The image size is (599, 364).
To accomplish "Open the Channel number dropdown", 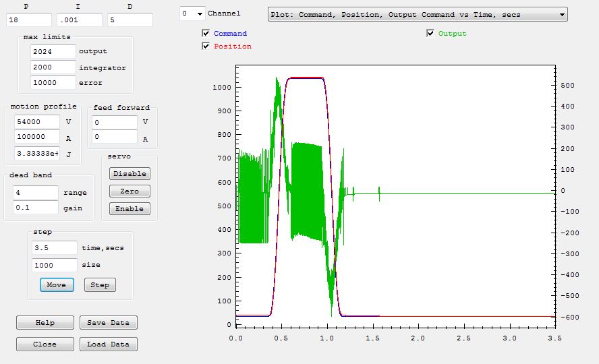I will (x=191, y=13).
